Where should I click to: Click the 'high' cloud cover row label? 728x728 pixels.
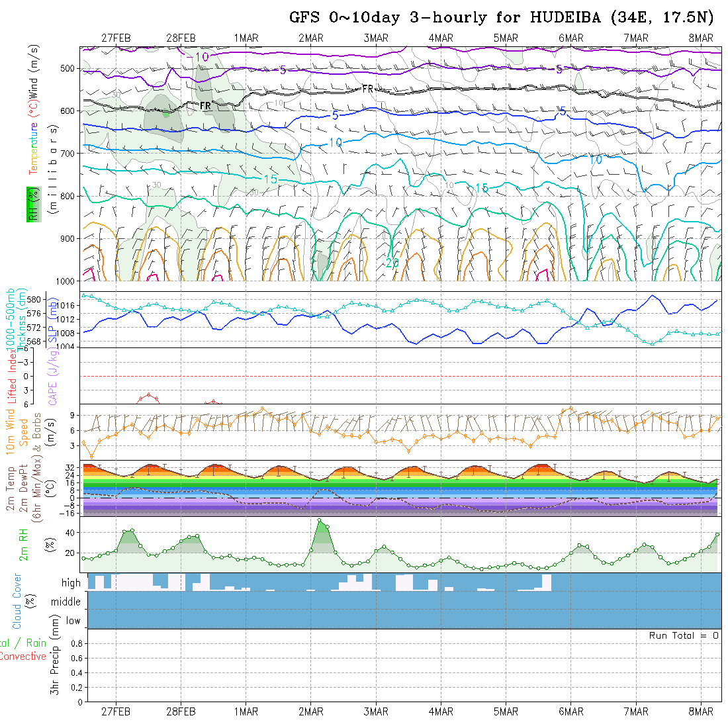71,583
